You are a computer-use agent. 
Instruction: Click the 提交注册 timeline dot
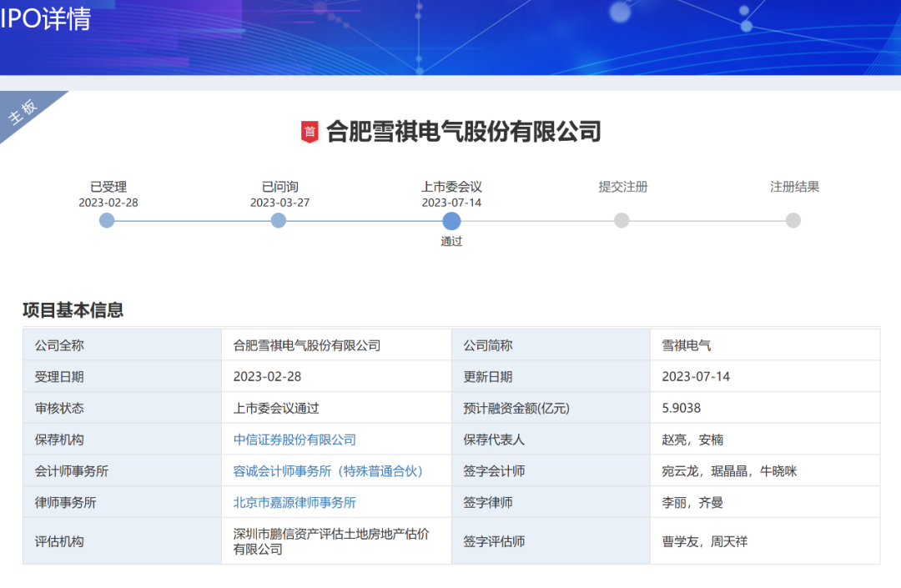622,220
